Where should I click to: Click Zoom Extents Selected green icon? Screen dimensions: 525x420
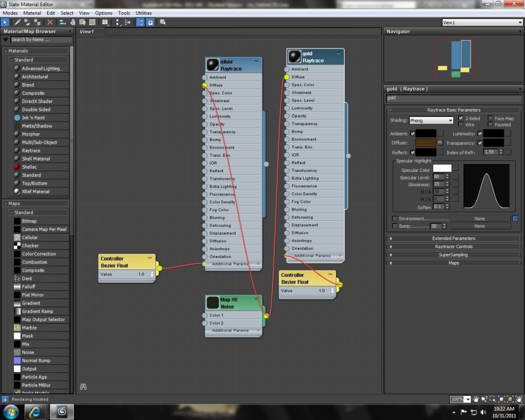510,399
